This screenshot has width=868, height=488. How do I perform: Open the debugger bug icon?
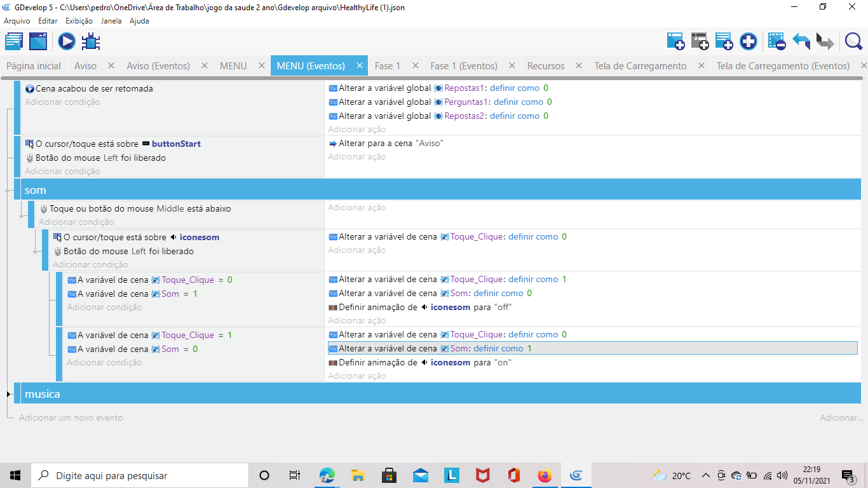pyautogui.click(x=91, y=42)
